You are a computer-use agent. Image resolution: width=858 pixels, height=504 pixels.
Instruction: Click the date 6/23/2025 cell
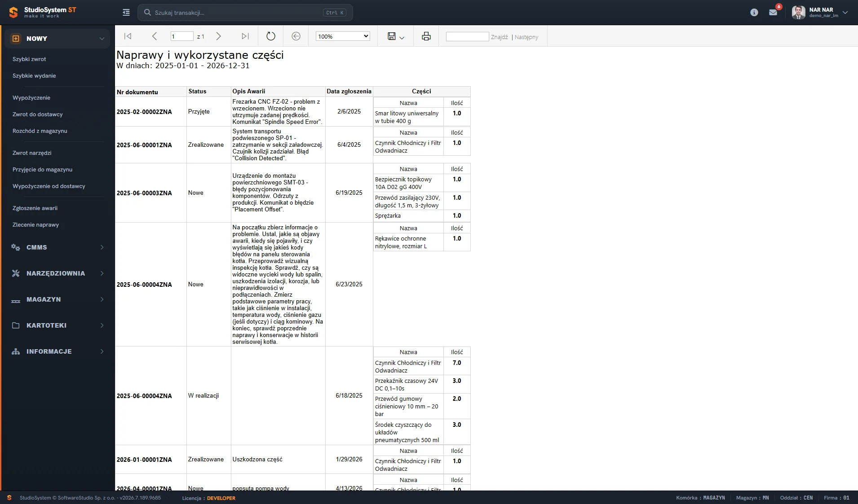349,284
